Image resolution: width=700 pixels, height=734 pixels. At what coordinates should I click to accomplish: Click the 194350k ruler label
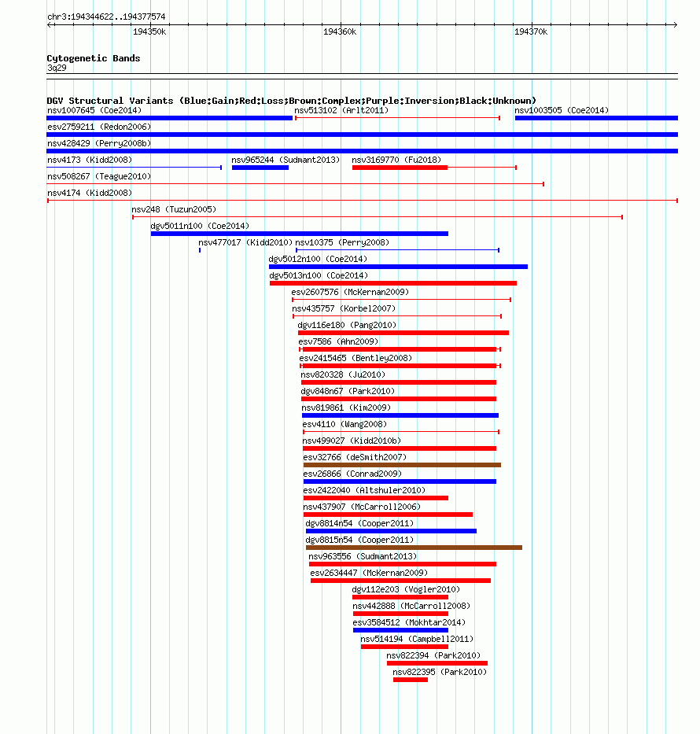click(149, 31)
